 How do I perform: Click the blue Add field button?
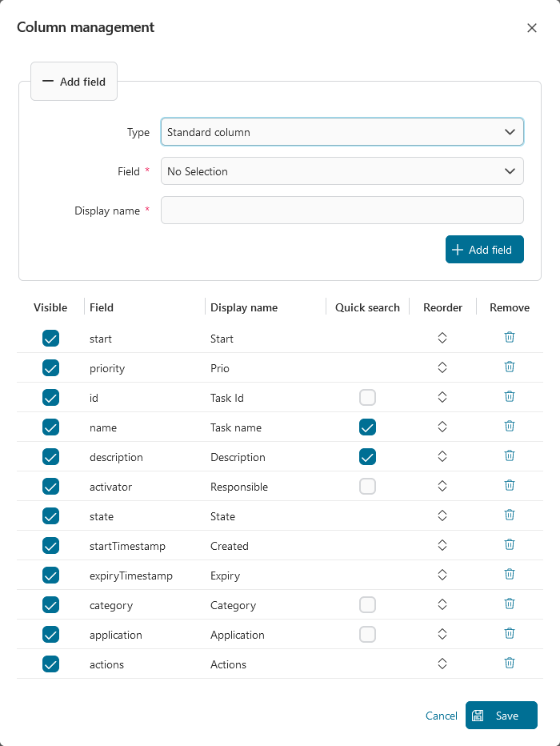pos(485,249)
